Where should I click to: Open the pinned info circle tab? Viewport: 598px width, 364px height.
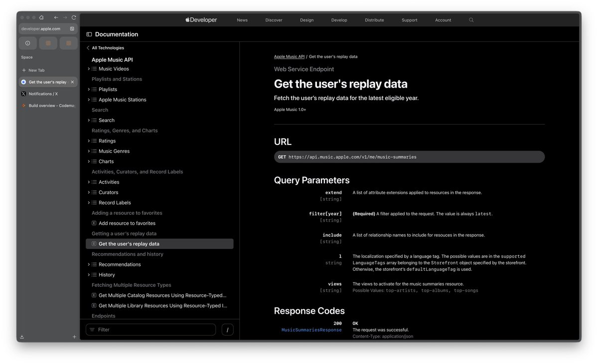(28, 43)
